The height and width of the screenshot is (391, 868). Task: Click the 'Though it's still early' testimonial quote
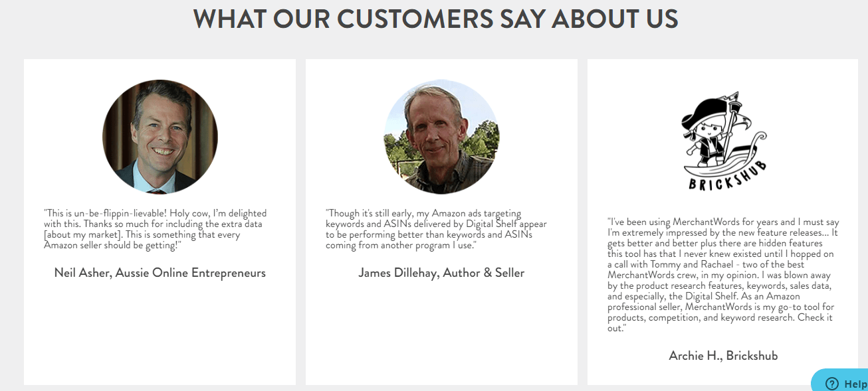(x=436, y=229)
